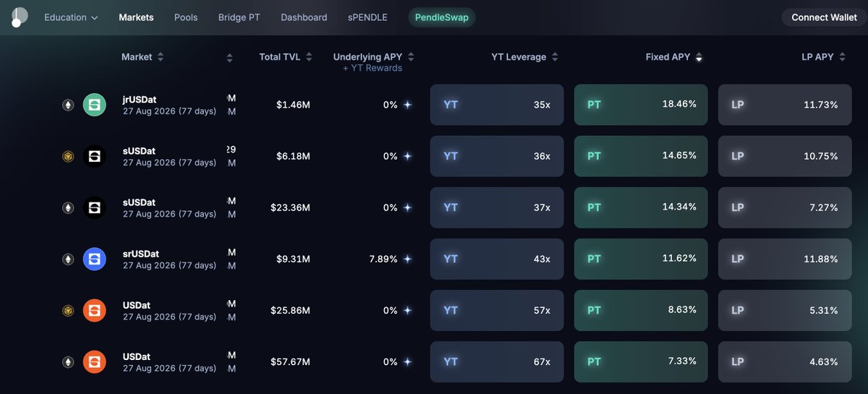Sort by Fixed APY column arrows
Viewport: 868px width, 394px height.
(699, 57)
